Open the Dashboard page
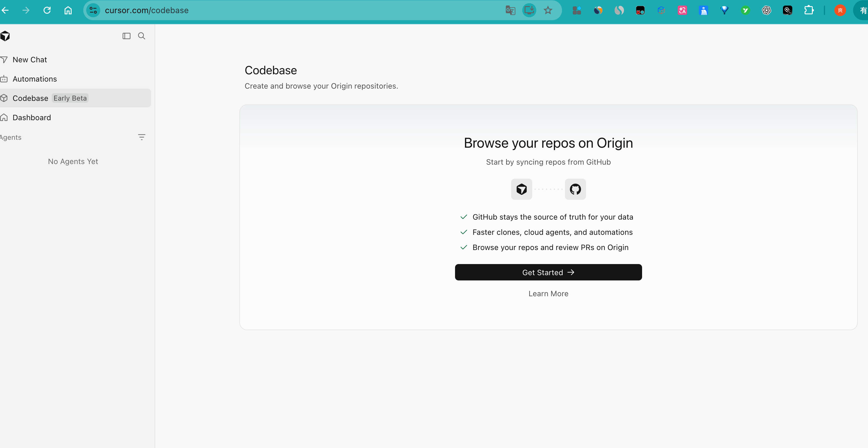 [x=32, y=117]
